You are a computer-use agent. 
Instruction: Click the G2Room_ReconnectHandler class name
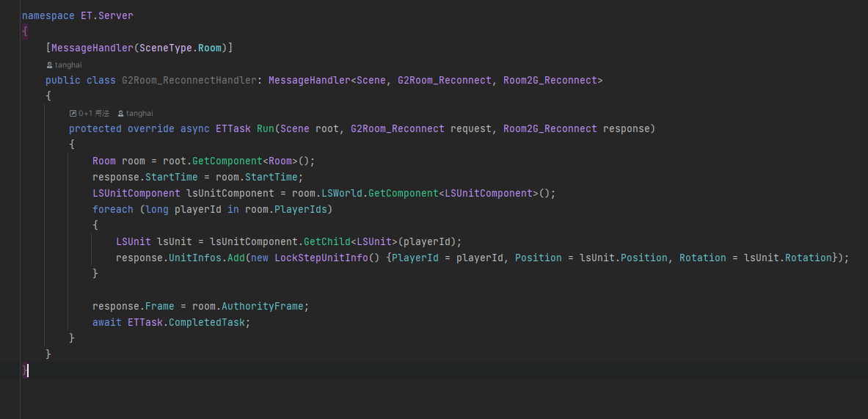coord(189,80)
